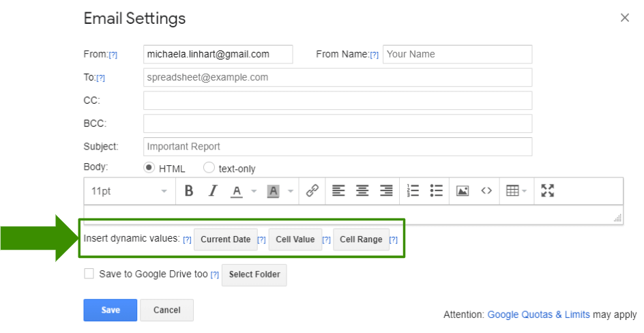Insert a numbered list
The width and height of the screenshot is (644, 333).
point(413,191)
